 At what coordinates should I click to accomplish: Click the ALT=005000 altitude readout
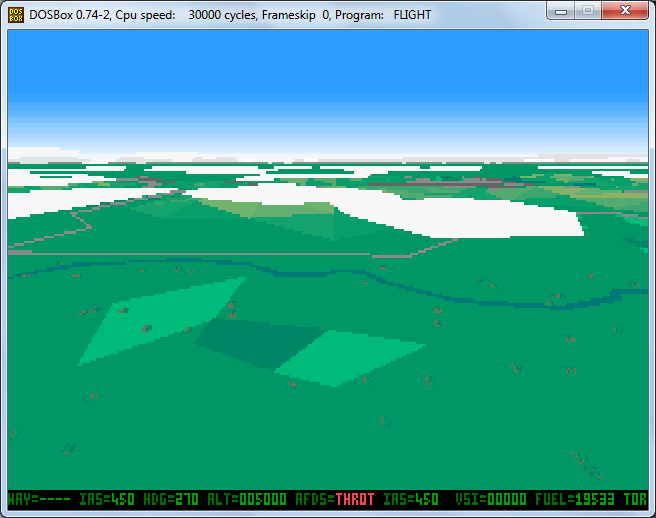(247, 499)
